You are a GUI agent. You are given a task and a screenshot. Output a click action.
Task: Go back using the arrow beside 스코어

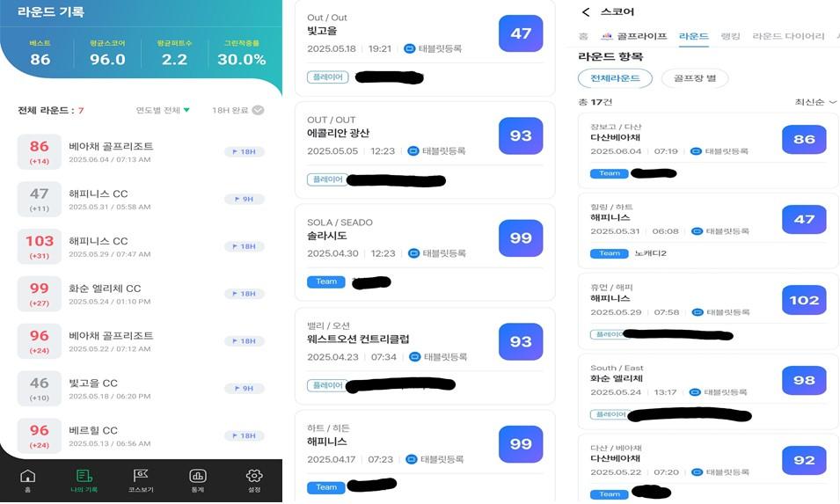(x=586, y=11)
